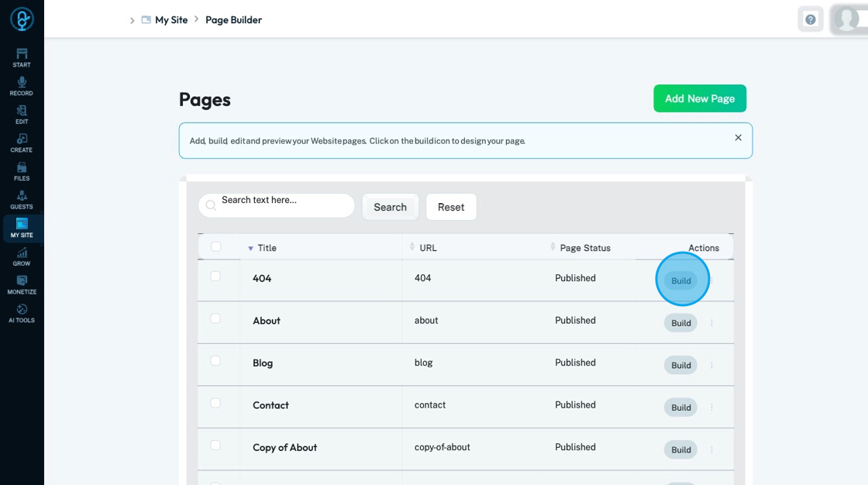Image resolution: width=868 pixels, height=485 pixels.
Task: Open the Record microphone icon
Action: (22, 85)
